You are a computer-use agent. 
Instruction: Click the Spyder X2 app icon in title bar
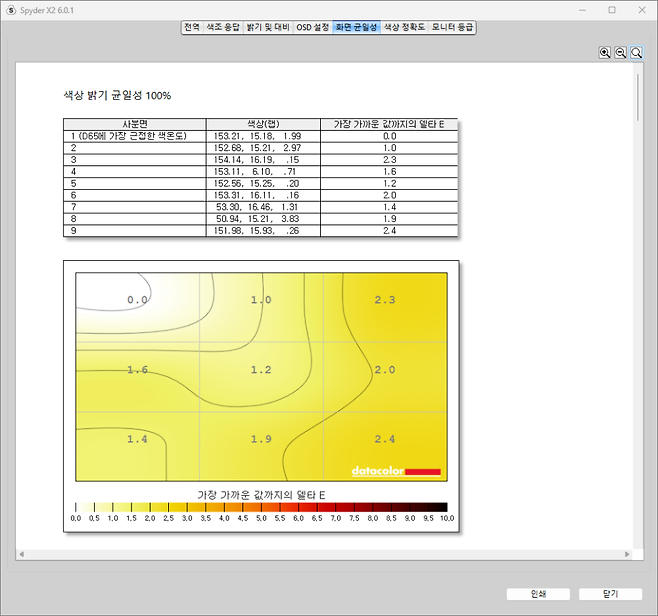pos(10,9)
